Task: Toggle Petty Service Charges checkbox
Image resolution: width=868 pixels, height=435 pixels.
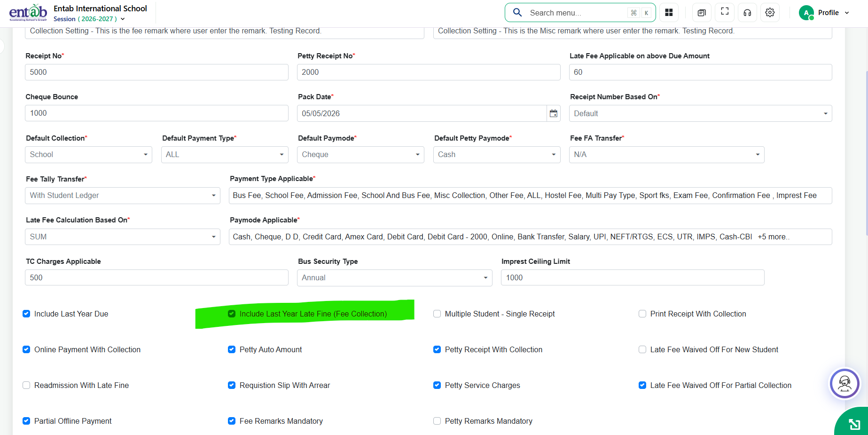Action: tap(437, 385)
